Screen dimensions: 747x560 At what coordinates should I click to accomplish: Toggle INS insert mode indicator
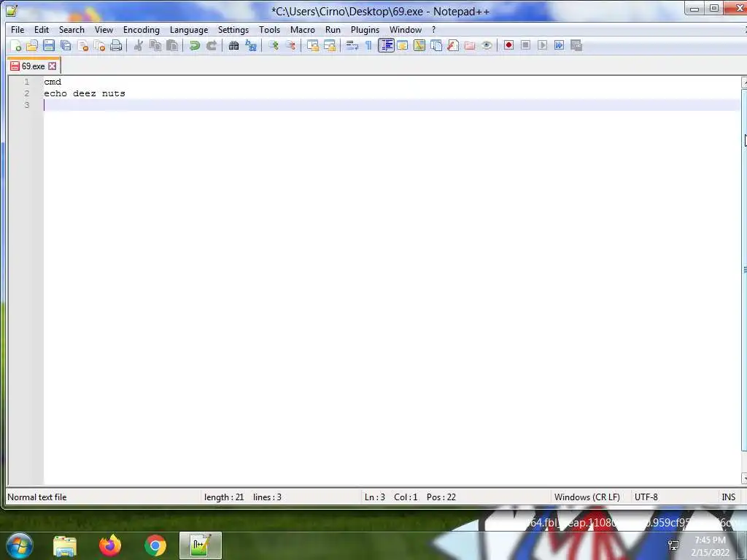pyautogui.click(x=729, y=497)
